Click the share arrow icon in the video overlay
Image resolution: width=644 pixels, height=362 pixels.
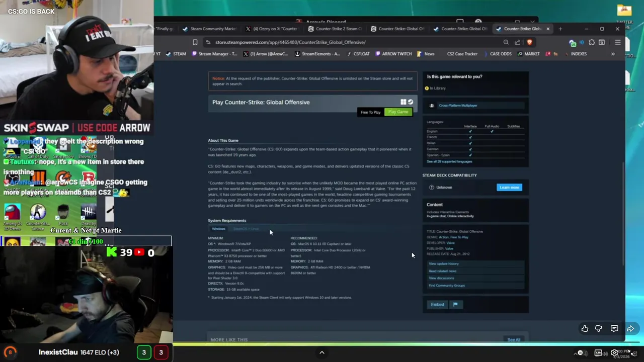click(630, 328)
